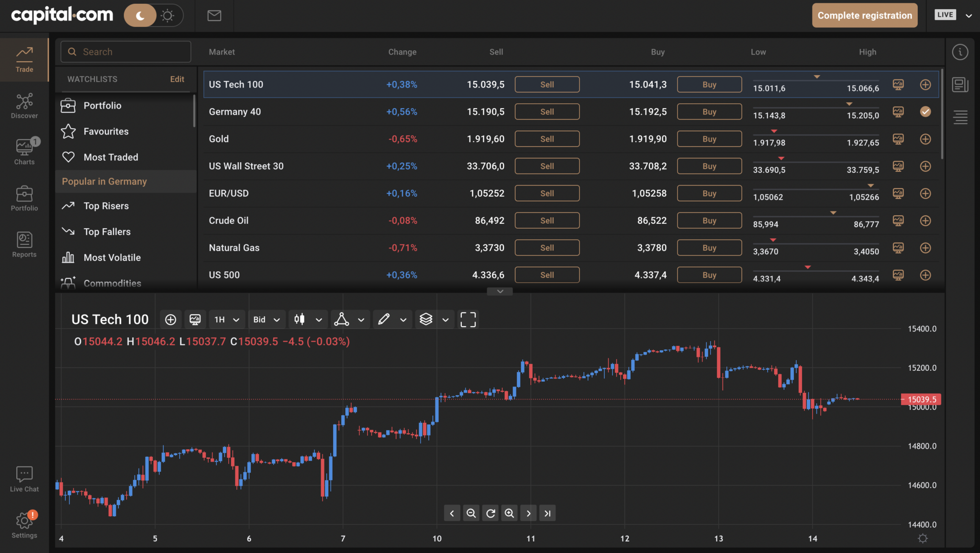This screenshot has width=980, height=553.
Task: Open the Charts section from sidebar
Action: (24, 151)
